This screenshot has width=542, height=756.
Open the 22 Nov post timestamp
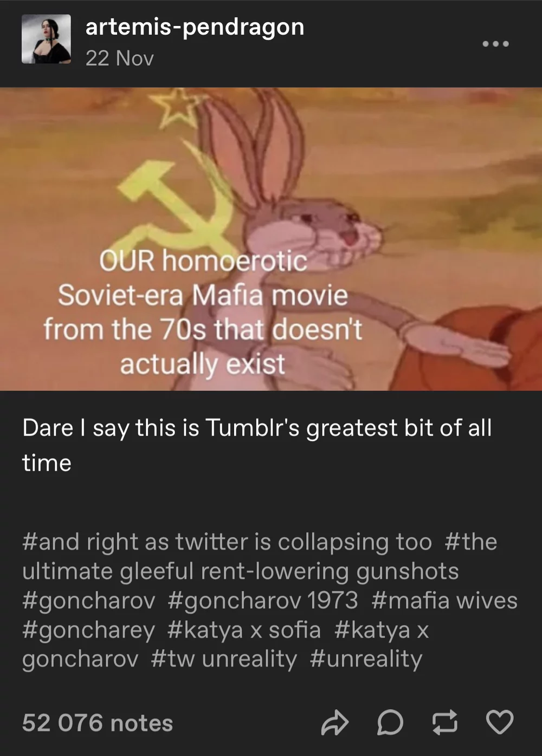coord(119,58)
